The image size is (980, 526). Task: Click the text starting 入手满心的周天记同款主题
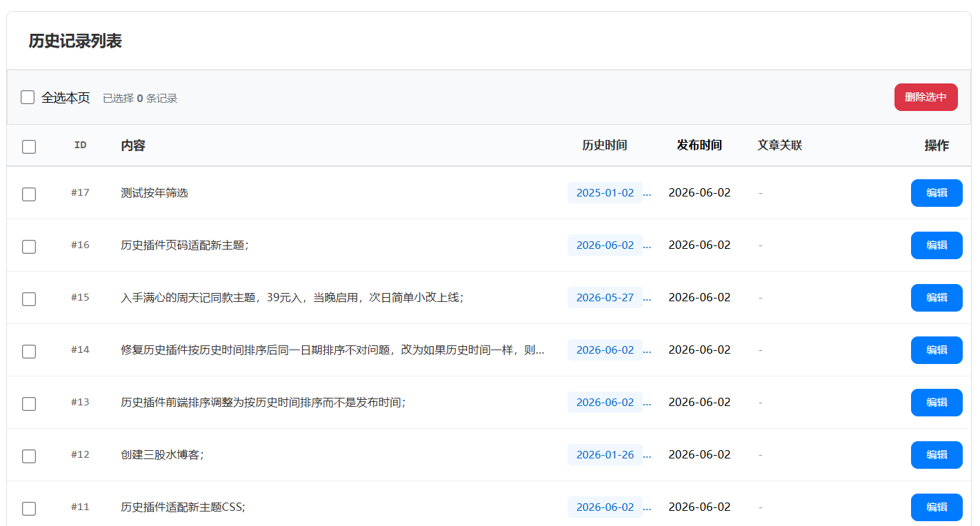(x=292, y=298)
